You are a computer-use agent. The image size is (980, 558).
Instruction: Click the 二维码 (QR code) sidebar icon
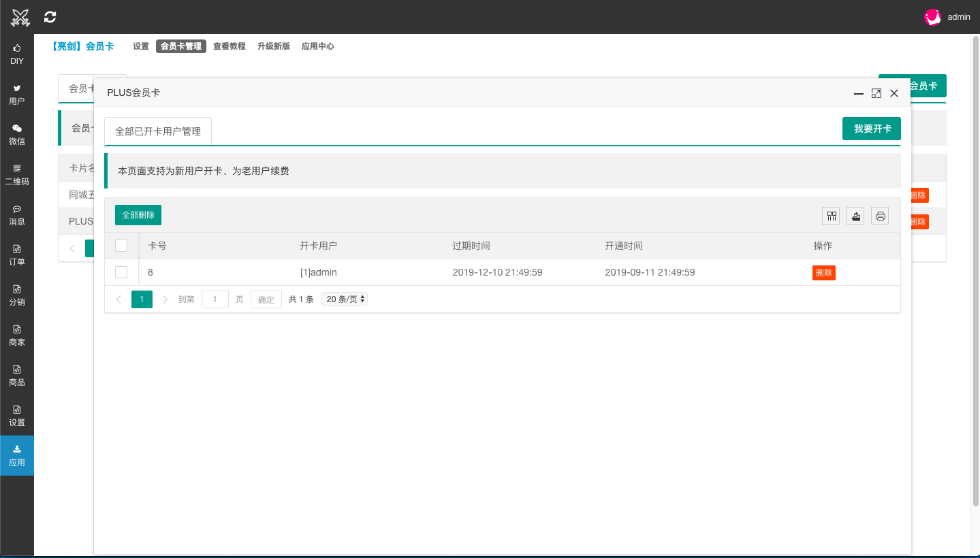pyautogui.click(x=16, y=175)
